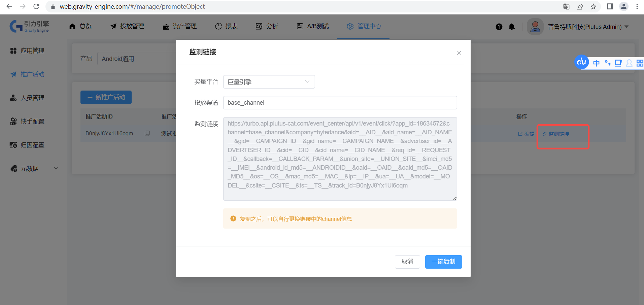Open the 投放管理 menu
Viewport: 644px width, 305px height.
point(127,26)
